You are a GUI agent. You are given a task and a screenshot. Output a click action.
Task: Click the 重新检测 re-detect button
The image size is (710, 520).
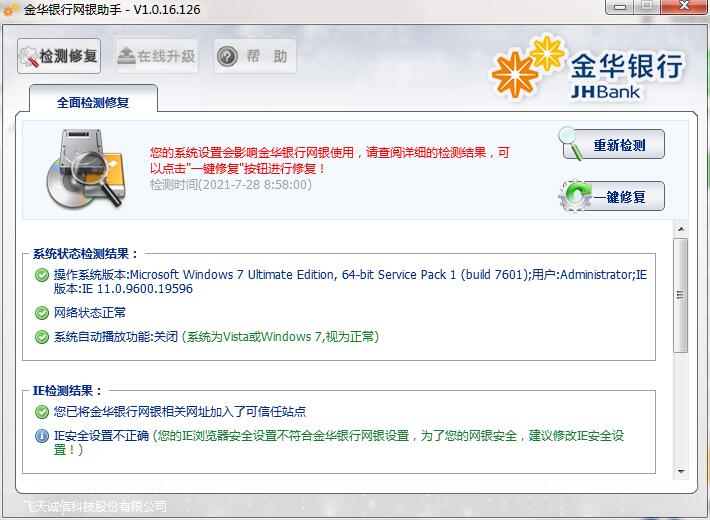pyautogui.click(x=612, y=145)
